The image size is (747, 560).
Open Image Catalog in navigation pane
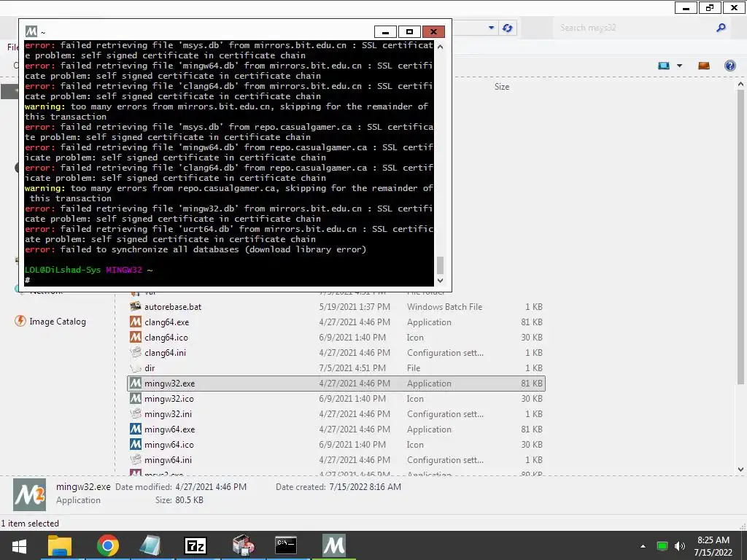tap(58, 322)
